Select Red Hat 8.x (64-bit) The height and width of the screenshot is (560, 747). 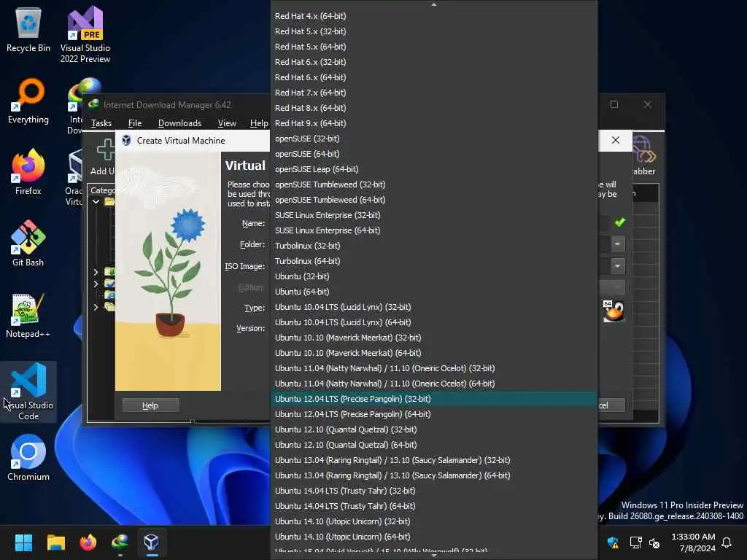pyautogui.click(x=433, y=108)
